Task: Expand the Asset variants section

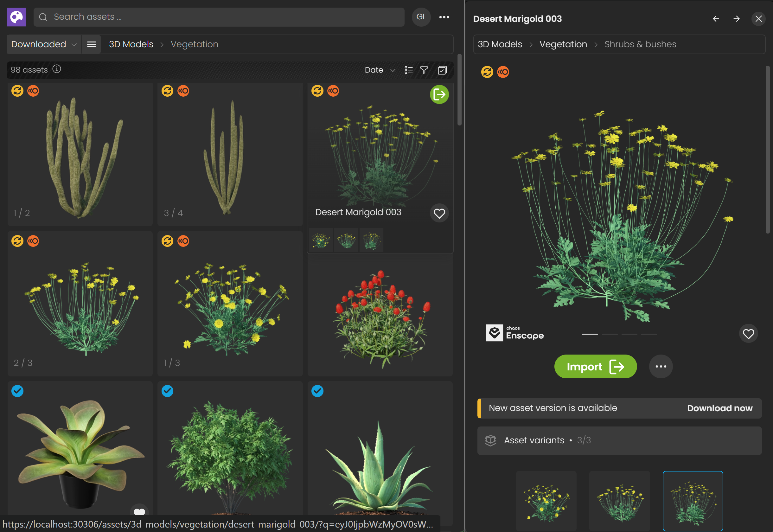Action: [619, 441]
